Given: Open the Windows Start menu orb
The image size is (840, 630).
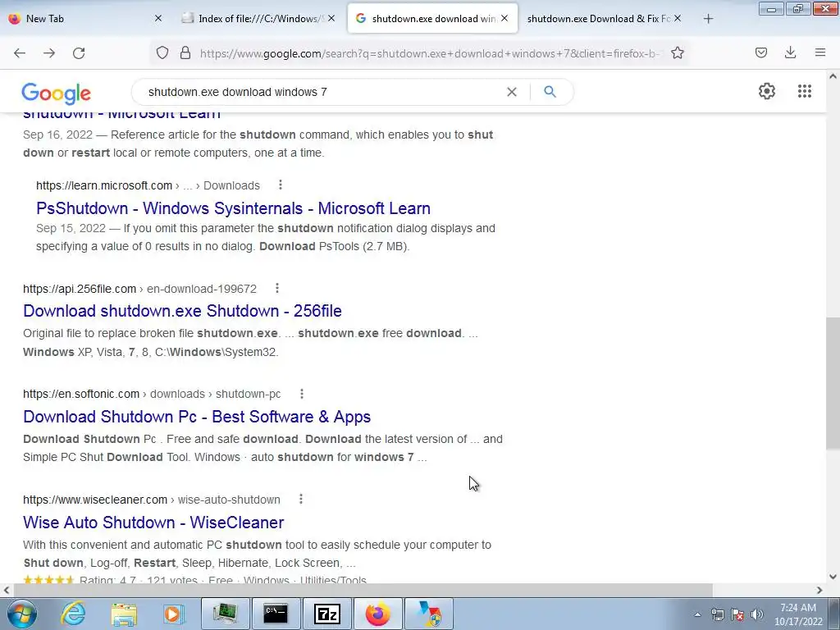Looking at the screenshot, I should coord(21,614).
